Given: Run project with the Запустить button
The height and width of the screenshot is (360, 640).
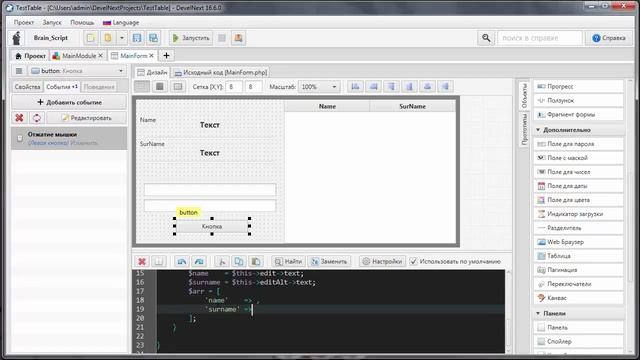Looking at the screenshot, I should point(191,38).
